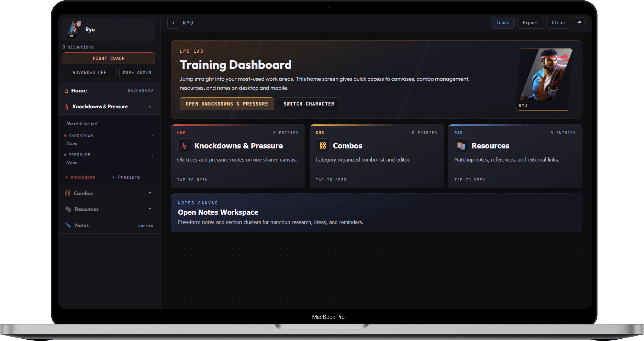Expand the Combos sidebar section
The height and width of the screenshot is (341, 644).
coord(150,193)
